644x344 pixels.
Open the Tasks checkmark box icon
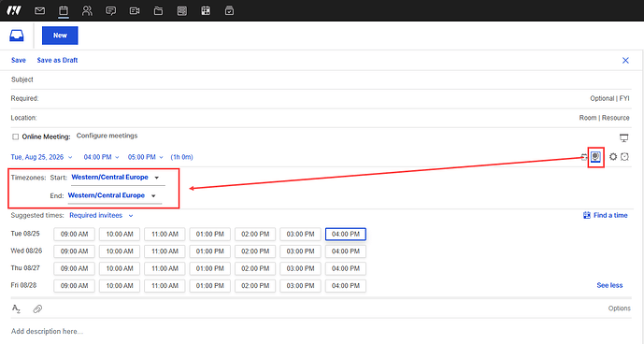(229, 10)
